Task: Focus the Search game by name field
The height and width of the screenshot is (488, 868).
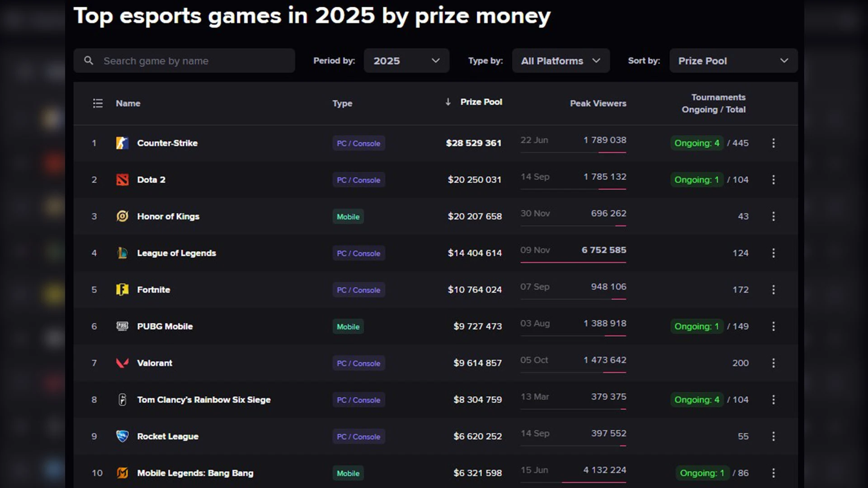Action: coord(184,61)
